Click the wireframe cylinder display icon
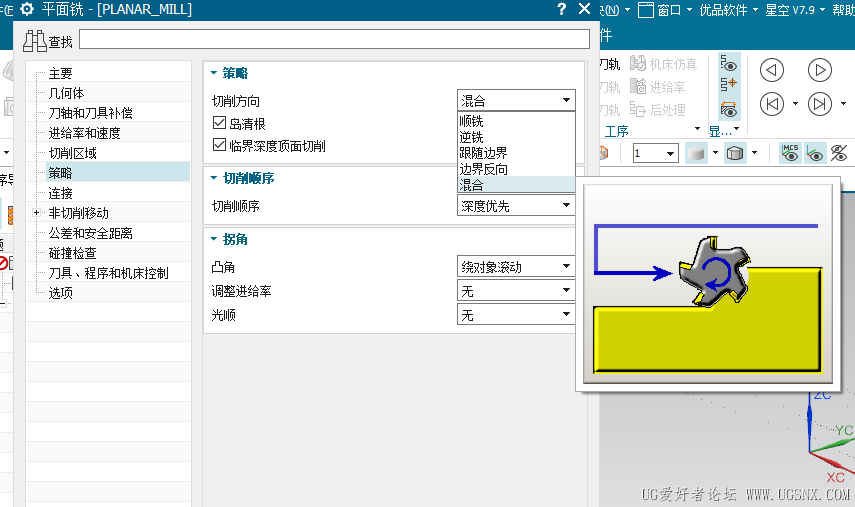The height and width of the screenshot is (507, 855). tap(735, 153)
